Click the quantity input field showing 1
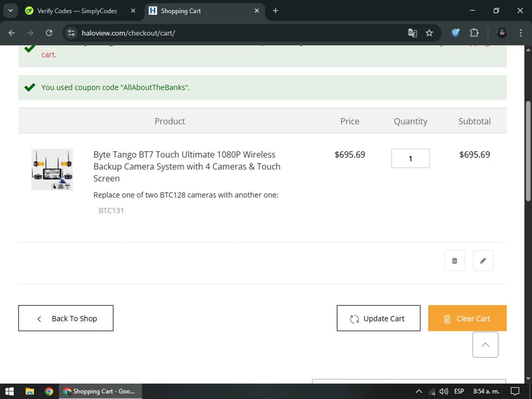 point(410,159)
